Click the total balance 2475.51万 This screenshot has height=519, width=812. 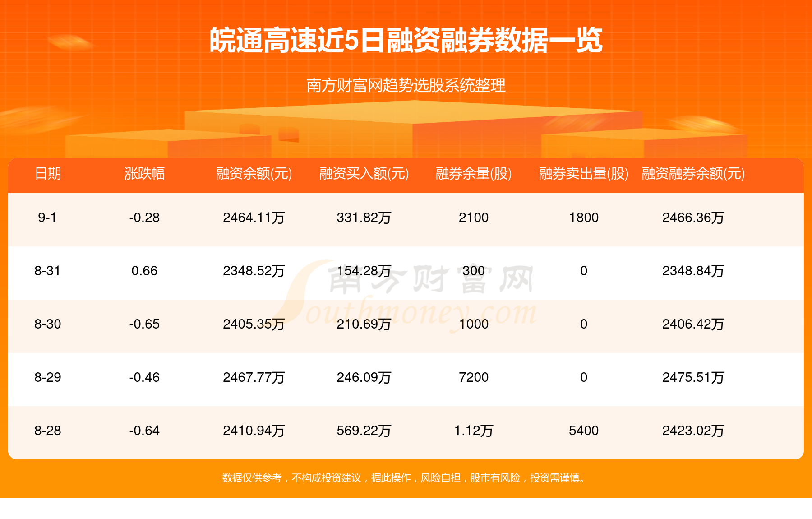pos(693,377)
